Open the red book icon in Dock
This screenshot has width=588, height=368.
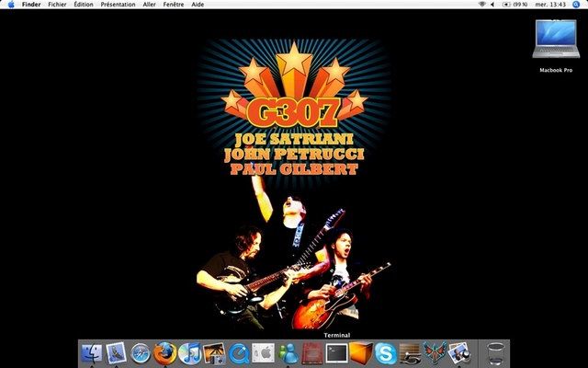(x=312, y=353)
